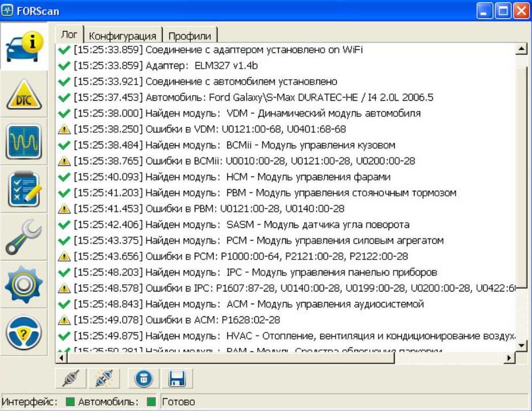This screenshot has height=411, width=532.
Task: Click the 'Готово' status bar text
Action: coord(179,402)
